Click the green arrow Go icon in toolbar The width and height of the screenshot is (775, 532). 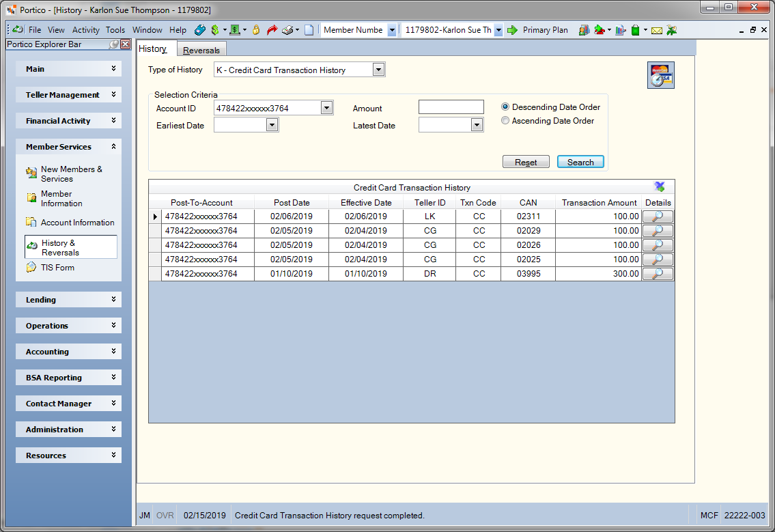tap(513, 30)
